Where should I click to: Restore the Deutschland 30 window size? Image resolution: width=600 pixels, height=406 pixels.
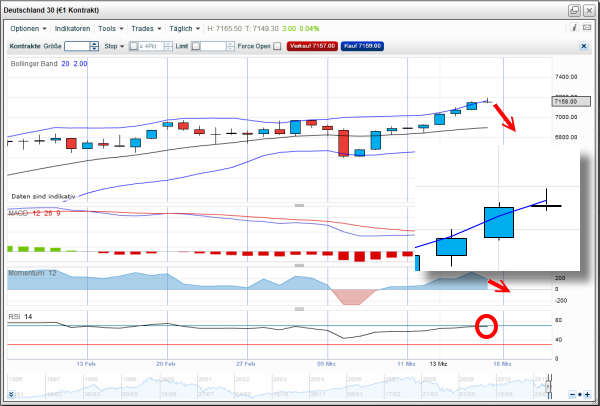[574, 10]
